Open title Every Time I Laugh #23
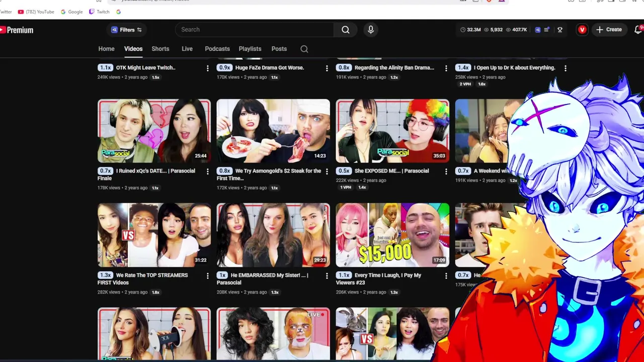This screenshot has width=644, height=362. 378,279
